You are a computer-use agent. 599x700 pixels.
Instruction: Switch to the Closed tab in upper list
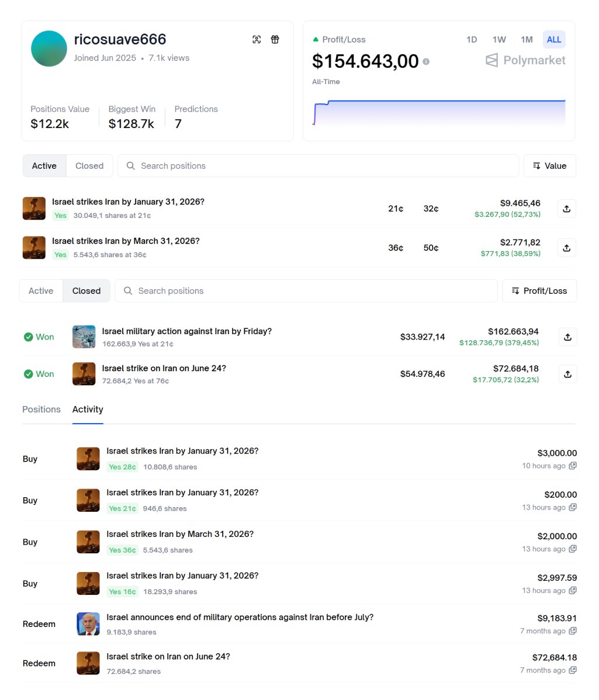click(x=89, y=166)
